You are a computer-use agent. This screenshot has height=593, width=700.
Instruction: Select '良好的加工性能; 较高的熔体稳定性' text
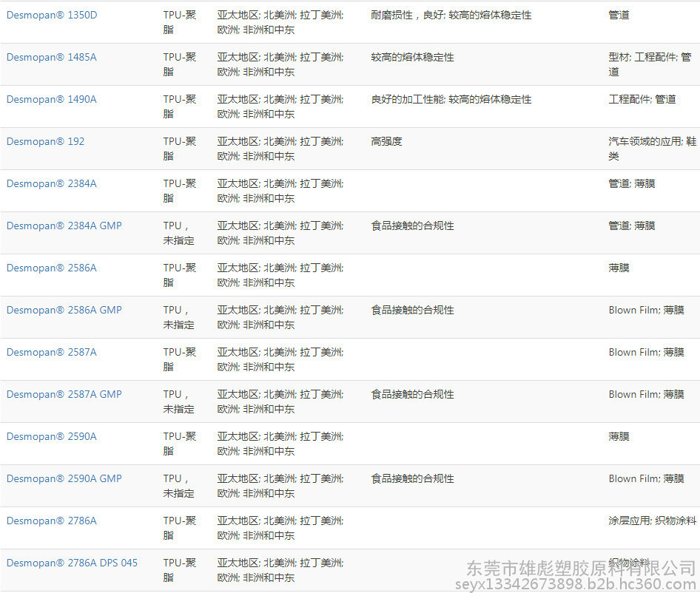[451, 100]
